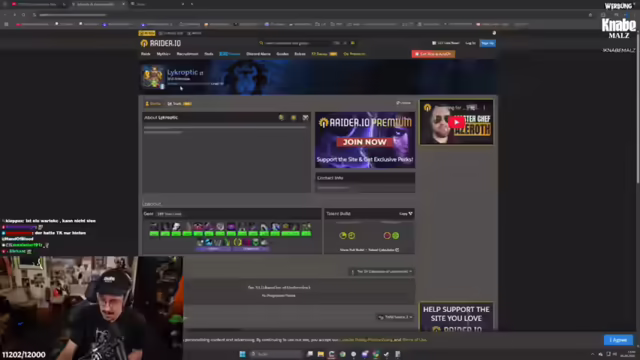Click the bookmark star in address bar
The width and height of the screenshot is (640, 360).
[590, 15]
